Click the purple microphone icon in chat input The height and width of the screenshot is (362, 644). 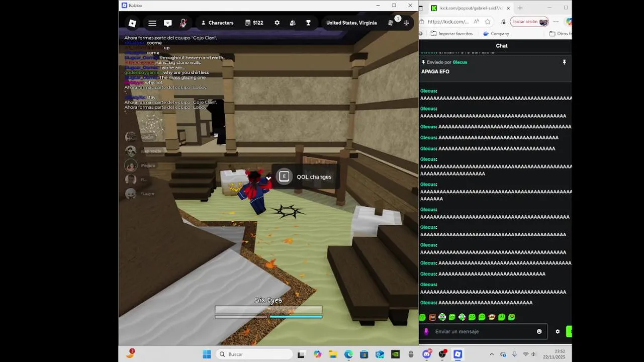coord(426,332)
